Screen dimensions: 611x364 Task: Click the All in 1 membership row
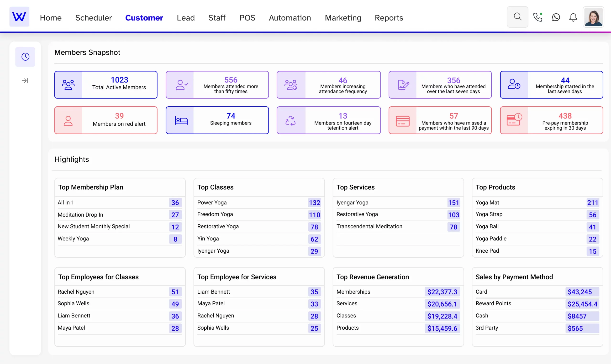(x=120, y=203)
